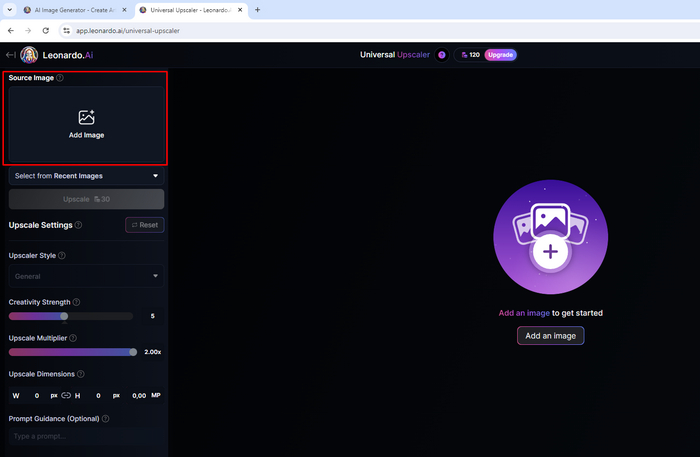Open the Creativity Strength help icon

[x=76, y=302]
